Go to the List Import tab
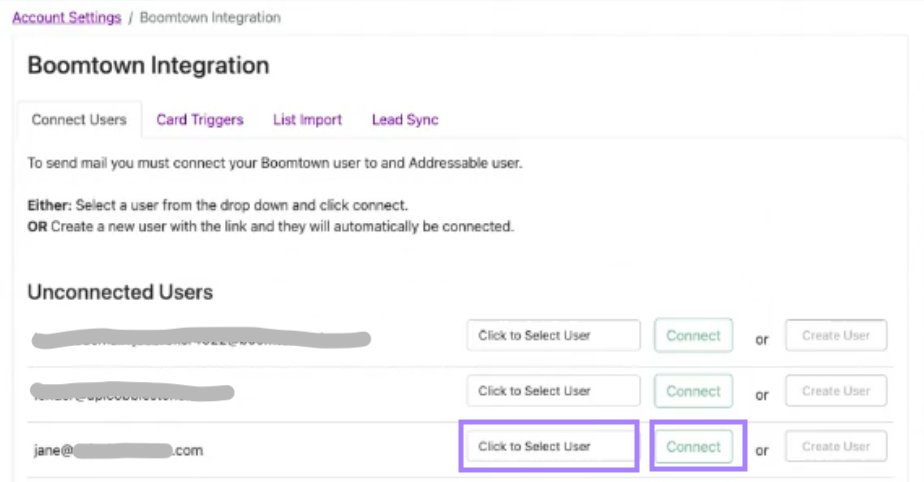The width and height of the screenshot is (924, 482). click(x=307, y=120)
